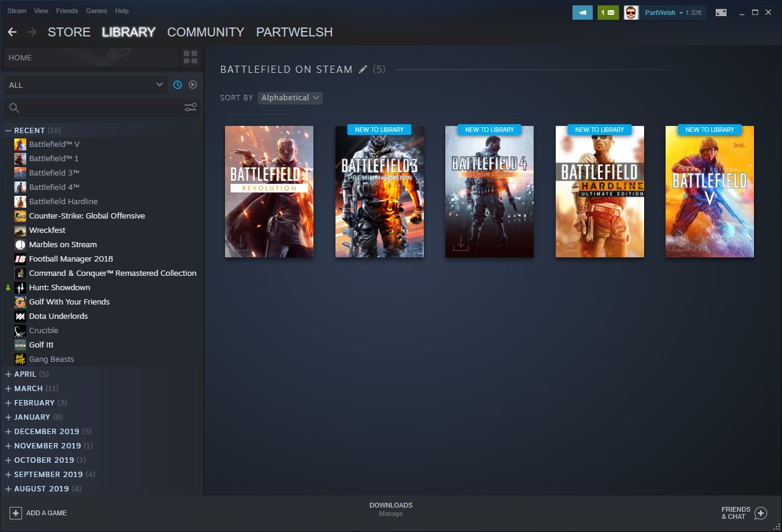Screen dimensions: 782x532
Task: Switch to Big Picture mode icon
Action: click(x=721, y=13)
